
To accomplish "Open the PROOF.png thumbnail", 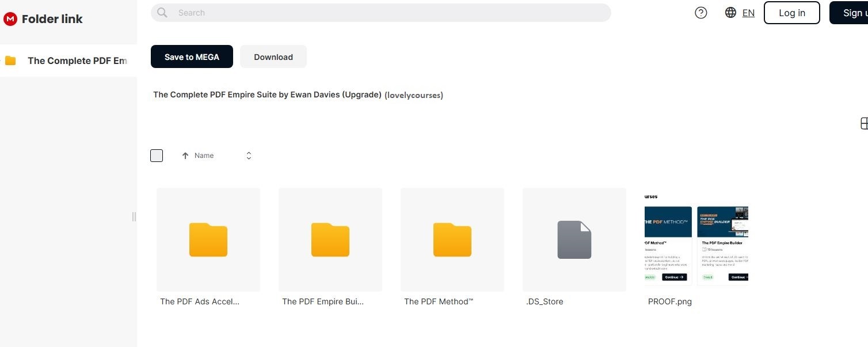I will click(x=696, y=240).
